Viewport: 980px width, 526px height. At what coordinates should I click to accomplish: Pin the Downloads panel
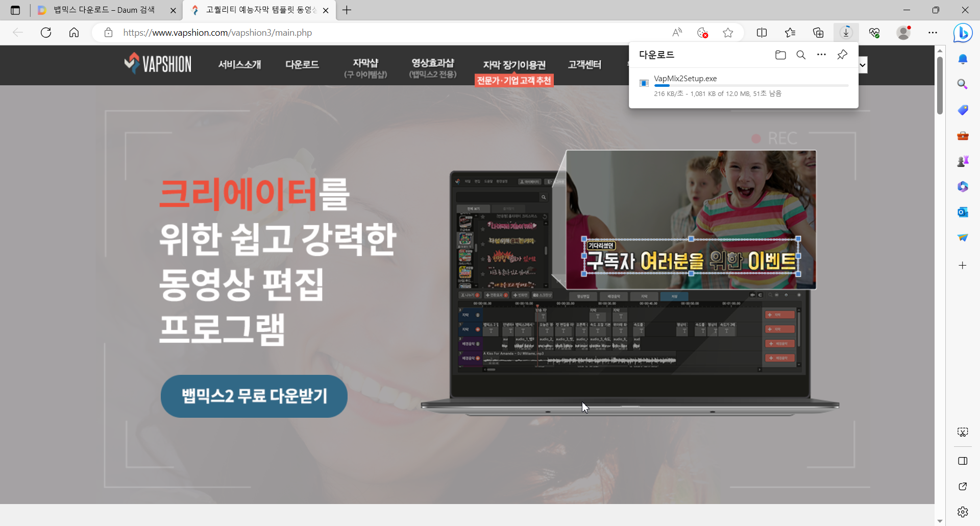[x=842, y=55]
